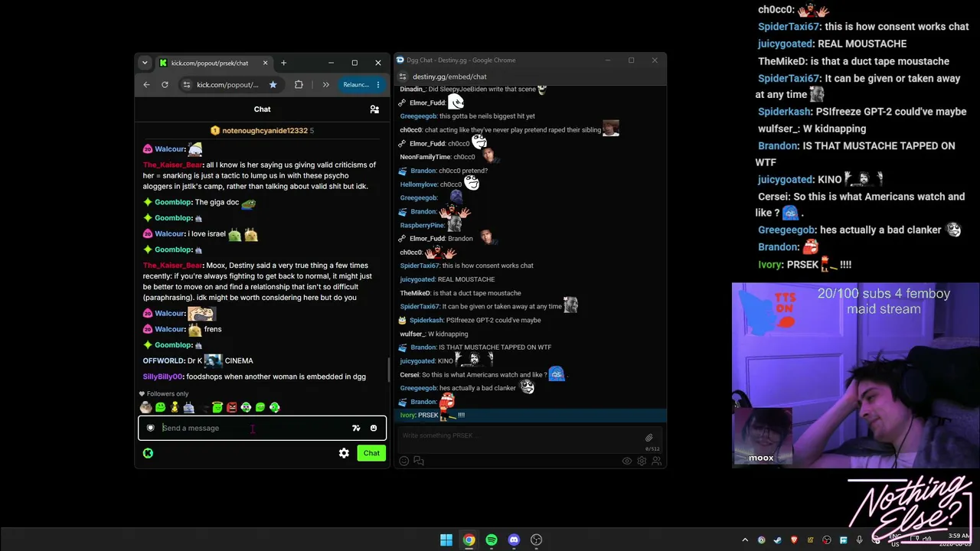Click username OFFWORLD in Kick chat
This screenshot has height=551, width=980.
click(x=164, y=360)
